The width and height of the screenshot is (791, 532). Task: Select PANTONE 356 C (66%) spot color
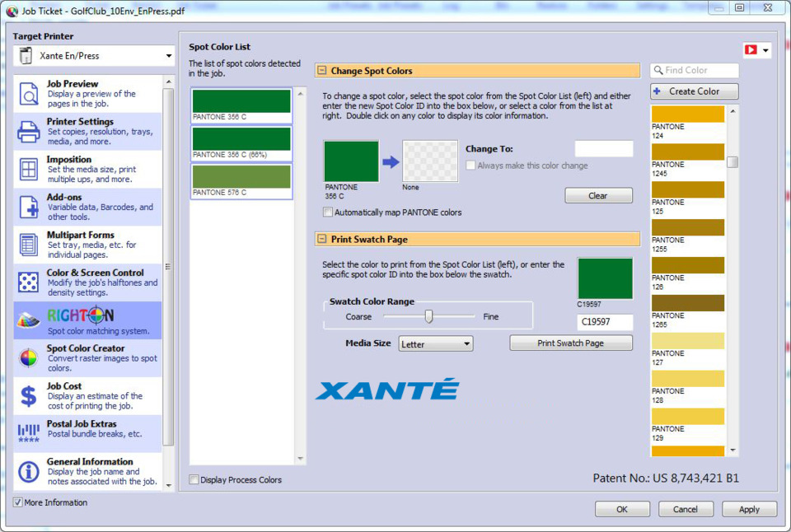(241, 143)
